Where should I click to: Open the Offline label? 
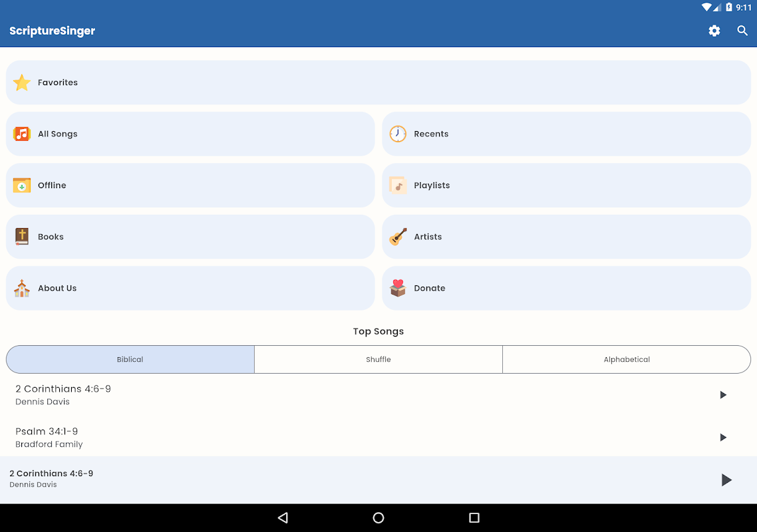52,186
